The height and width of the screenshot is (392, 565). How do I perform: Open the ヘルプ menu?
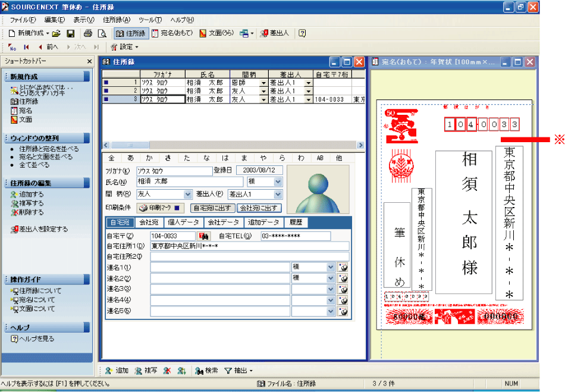coord(182,20)
